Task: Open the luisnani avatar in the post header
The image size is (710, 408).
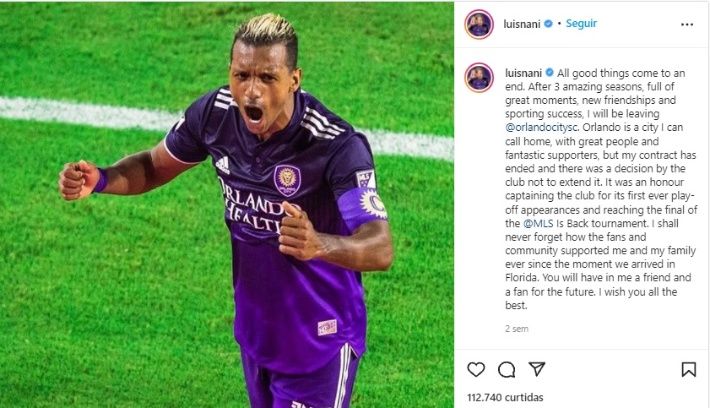Action: (479, 24)
